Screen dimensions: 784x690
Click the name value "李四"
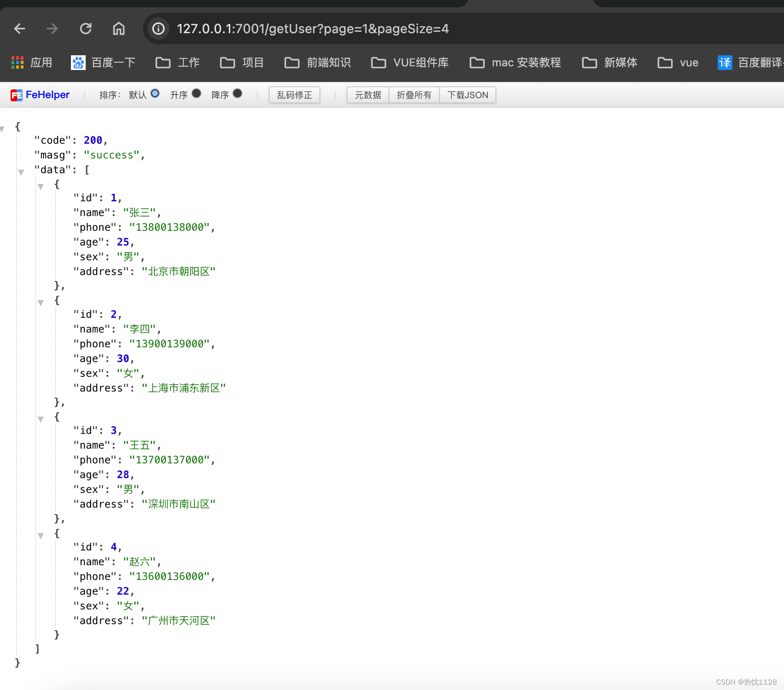pyautogui.click(x=140, y=329)
